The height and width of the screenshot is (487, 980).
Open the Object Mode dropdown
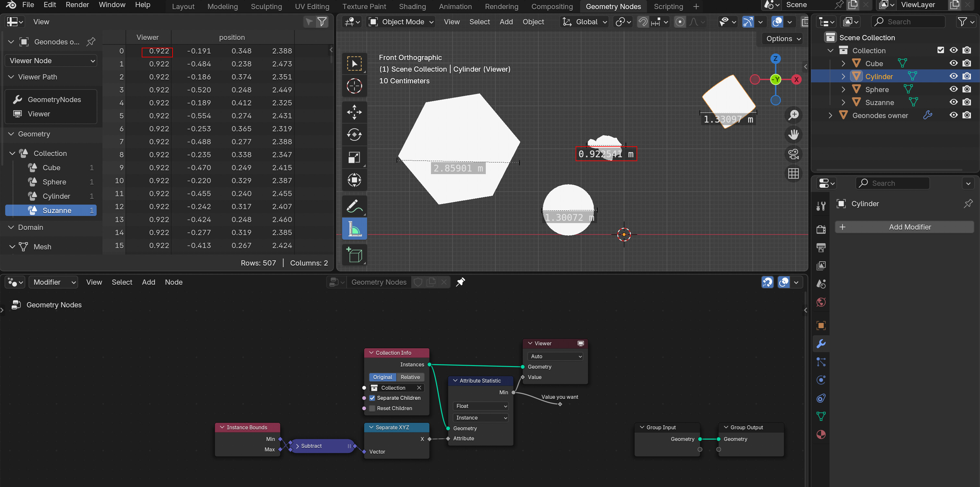click(x=401, y=22)
